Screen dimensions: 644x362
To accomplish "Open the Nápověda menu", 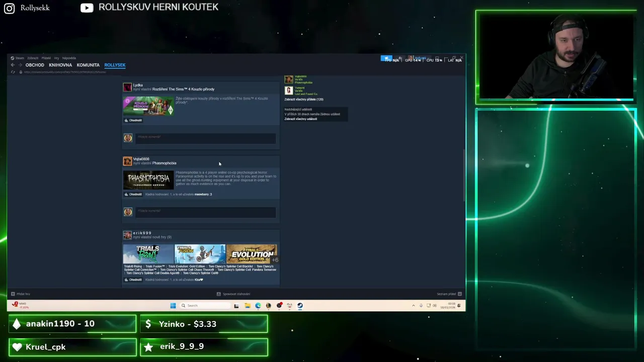I will pyautogui.click(x=69, y=58).
